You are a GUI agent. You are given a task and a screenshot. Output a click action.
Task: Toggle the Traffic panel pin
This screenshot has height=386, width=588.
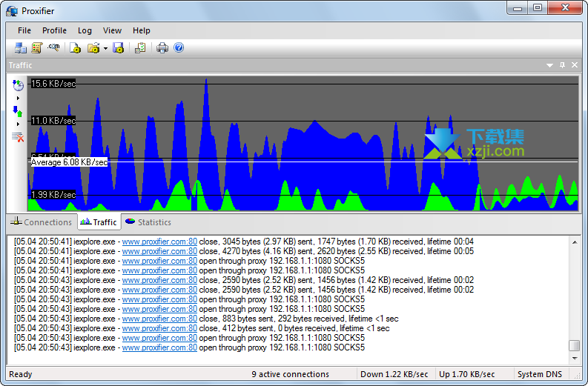[562, 65]
